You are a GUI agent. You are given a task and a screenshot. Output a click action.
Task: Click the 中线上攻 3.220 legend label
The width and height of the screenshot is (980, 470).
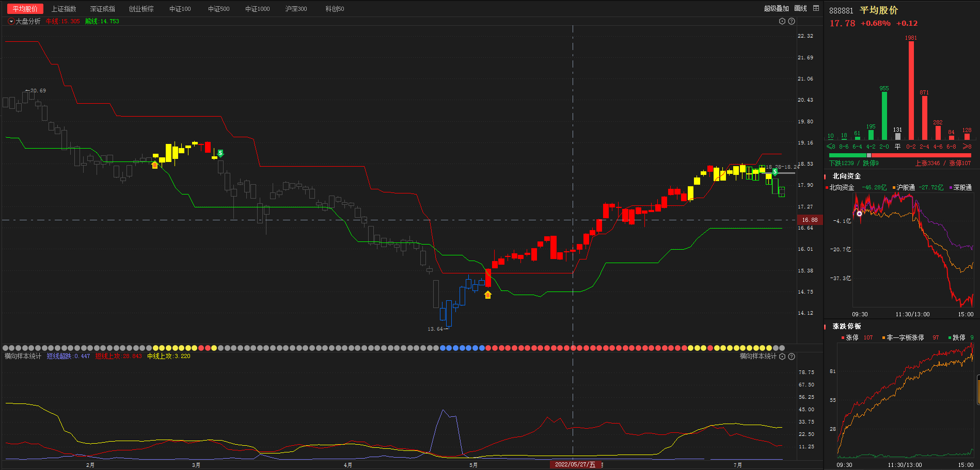168,356
